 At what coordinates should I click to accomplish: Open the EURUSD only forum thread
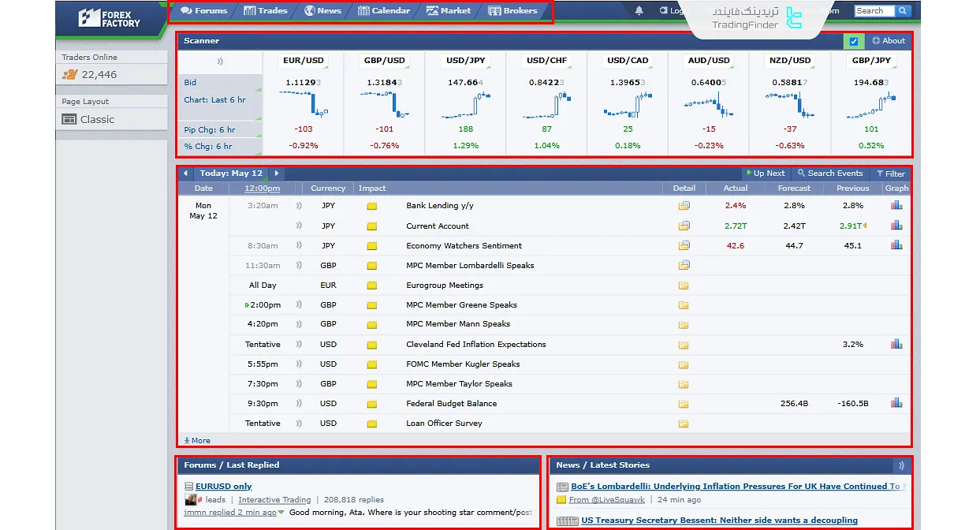click(x=224, y=487)
